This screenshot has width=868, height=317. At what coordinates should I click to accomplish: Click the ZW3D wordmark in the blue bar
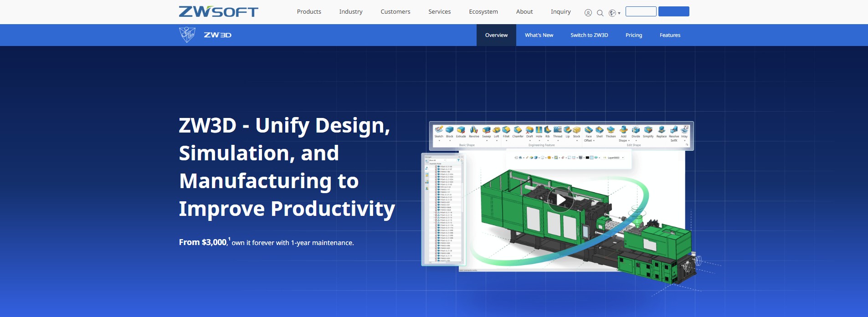217,35
